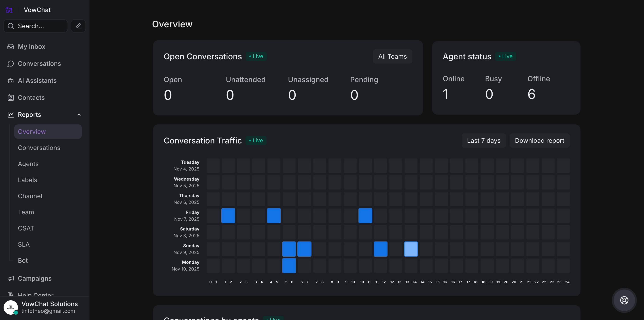Open the Agents report page
644x320 pixels.
coord(28,164)
